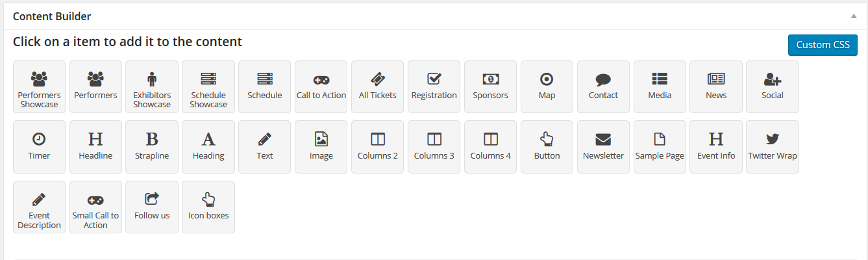Add the Map item

tap(547, 86)
